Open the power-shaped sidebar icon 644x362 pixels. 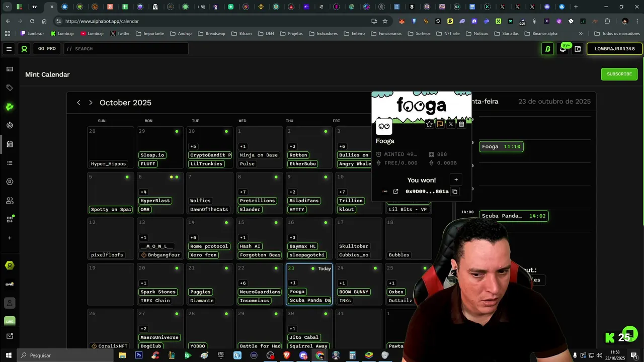click(x=10, y=125)
